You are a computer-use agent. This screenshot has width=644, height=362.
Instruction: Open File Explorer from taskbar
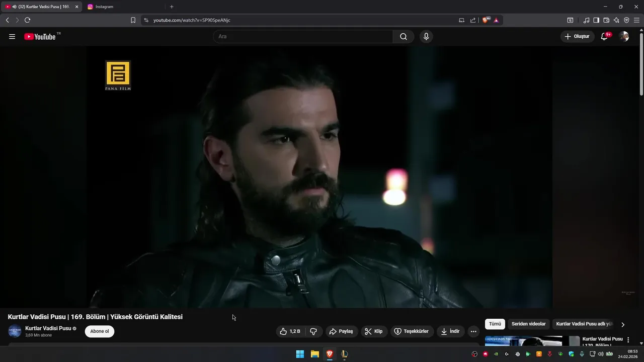(315, 354)
